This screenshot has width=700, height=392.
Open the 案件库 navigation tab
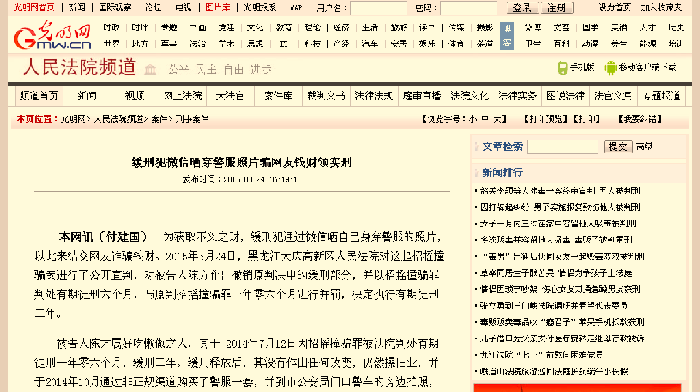[x=278, y=96]
